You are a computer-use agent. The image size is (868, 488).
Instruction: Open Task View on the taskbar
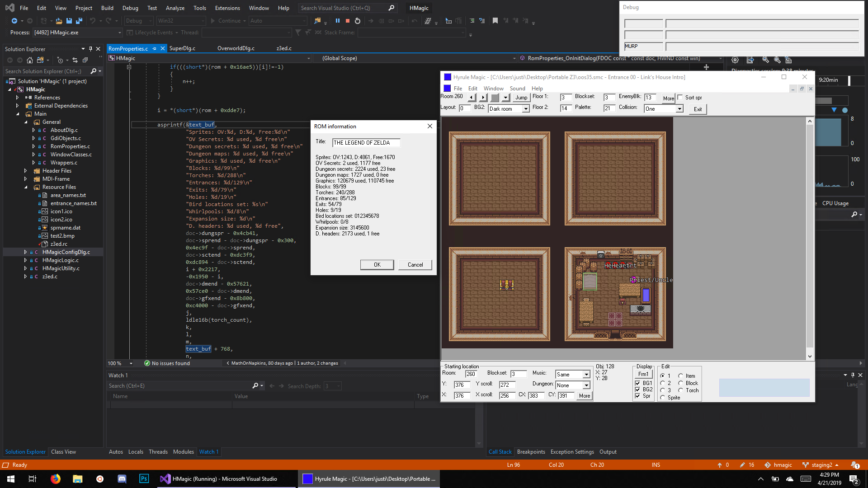pos(33,479)
